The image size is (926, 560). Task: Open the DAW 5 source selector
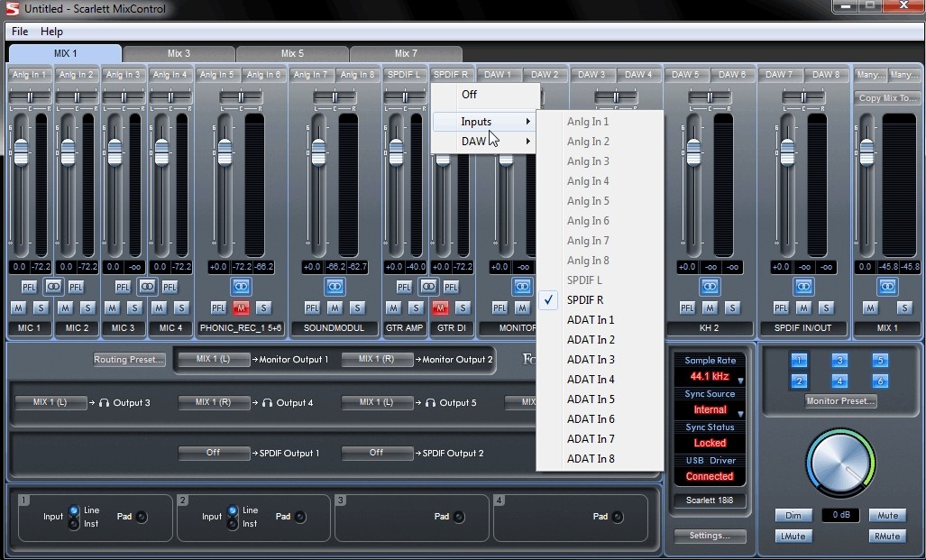point(685,75)
